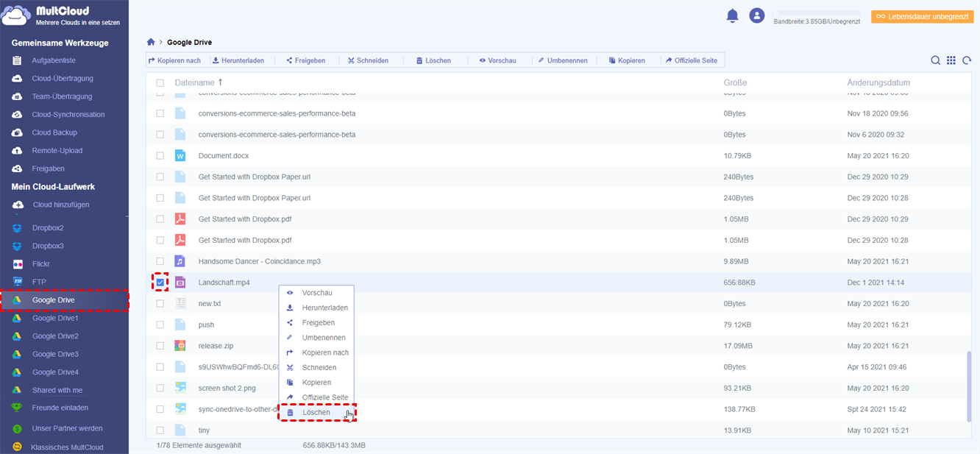Click the image icon for screen shot 2.png

point(180,388)
